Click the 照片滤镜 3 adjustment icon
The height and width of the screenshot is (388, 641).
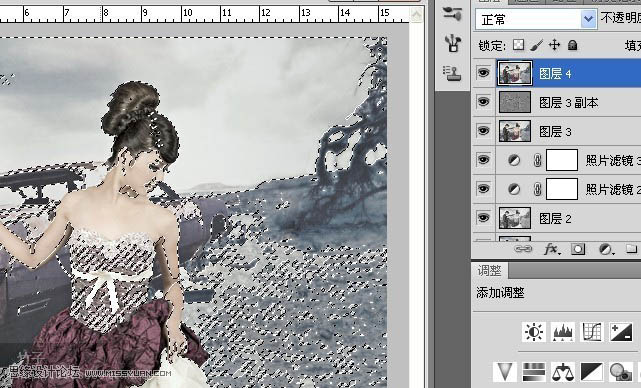514,160
